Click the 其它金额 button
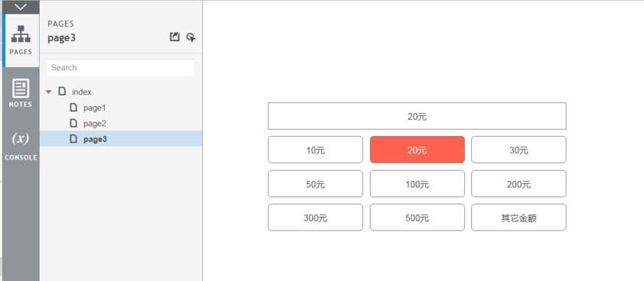The image size is (644, 281). pos(519,218)
